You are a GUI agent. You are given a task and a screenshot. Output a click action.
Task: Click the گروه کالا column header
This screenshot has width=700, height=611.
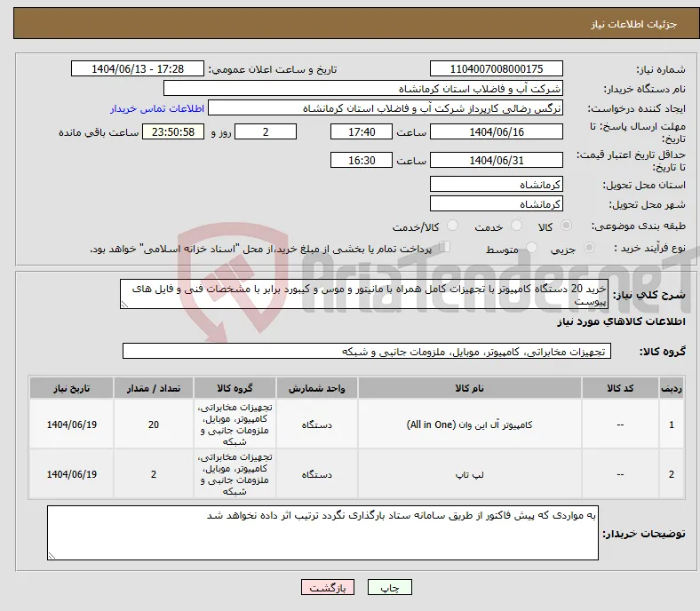point(235,388)
